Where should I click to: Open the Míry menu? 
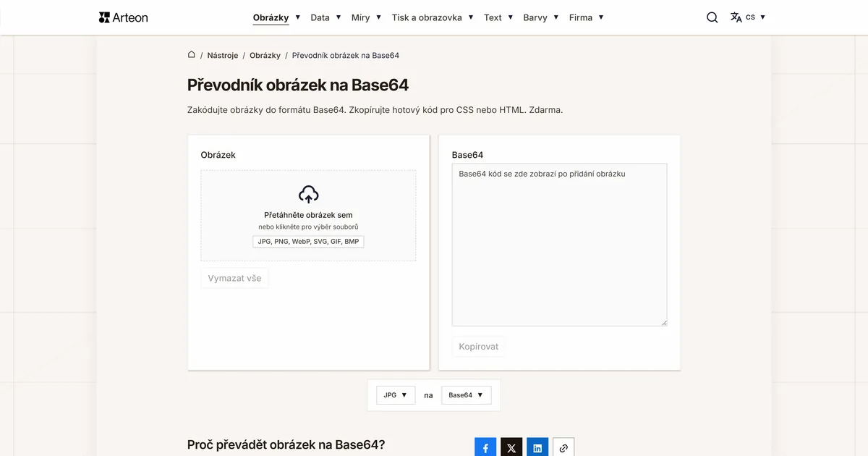point(360,17)
